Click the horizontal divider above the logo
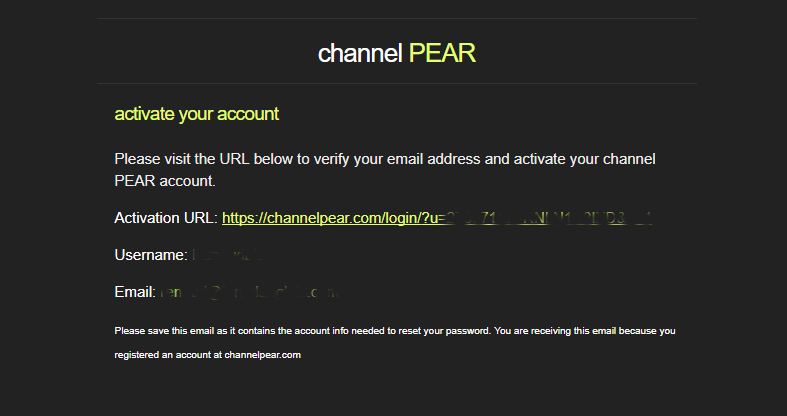Screen dimensions: 787x416 point(397,19)
